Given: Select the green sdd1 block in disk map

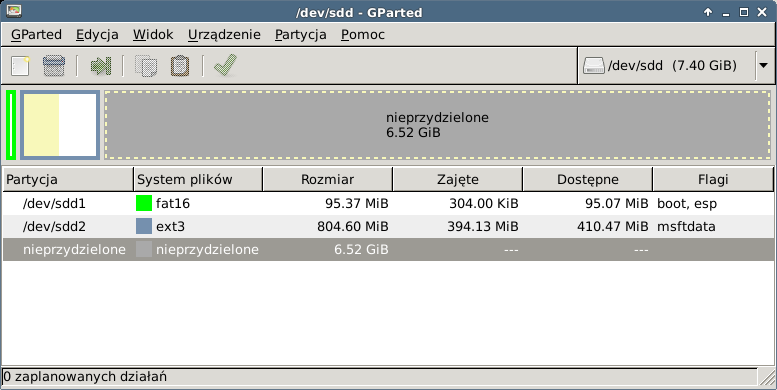Looking at the screenshot, I should click(11, 125).
